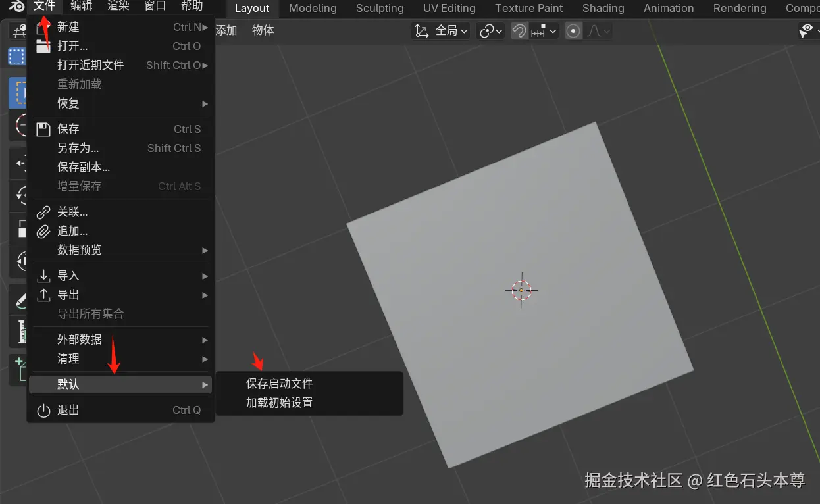Click the 文件 menu in the top bar
Image resolution: width=820 pixels, height=504 pixels.
click(45, 7)
